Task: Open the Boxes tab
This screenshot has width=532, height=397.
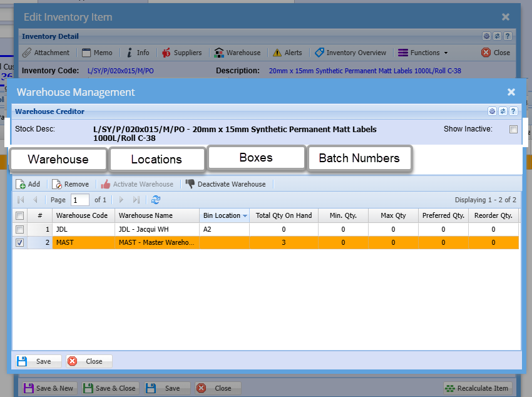Action: click(x=256, y=157)
